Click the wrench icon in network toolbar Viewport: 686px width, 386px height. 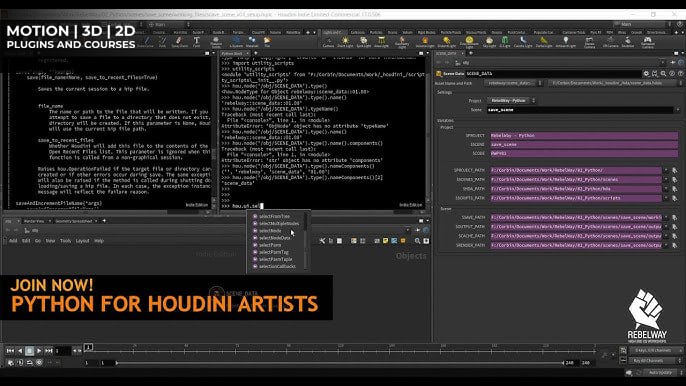click(x=322, y=241)
